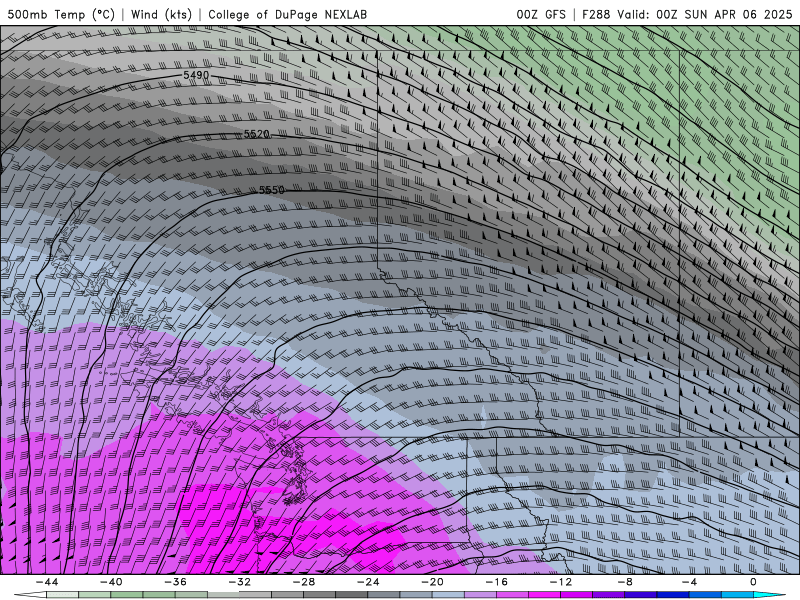This screenshot has width=800, height=600.
Task: Click the white arrow end of the colorbar
Action: click(x=31, y=595)
